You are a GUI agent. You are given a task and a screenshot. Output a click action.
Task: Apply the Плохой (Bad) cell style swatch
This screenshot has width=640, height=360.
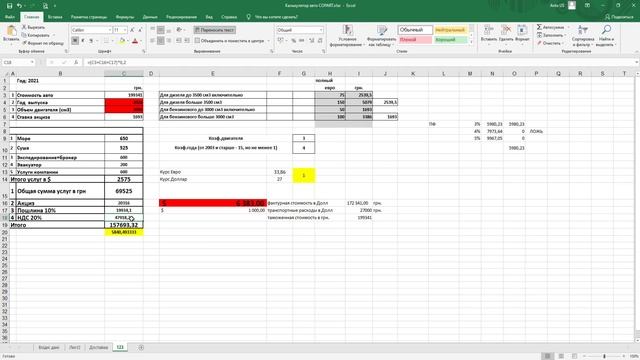415,40
